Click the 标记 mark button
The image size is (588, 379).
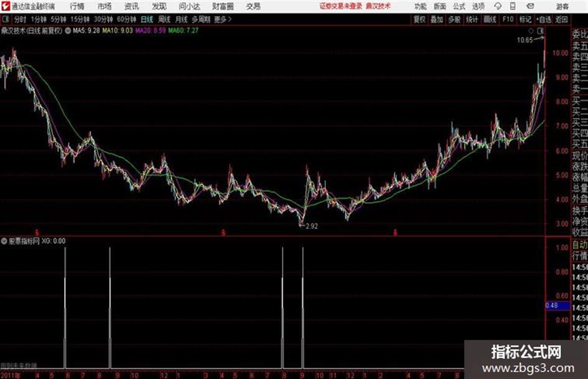coord(525,19)
